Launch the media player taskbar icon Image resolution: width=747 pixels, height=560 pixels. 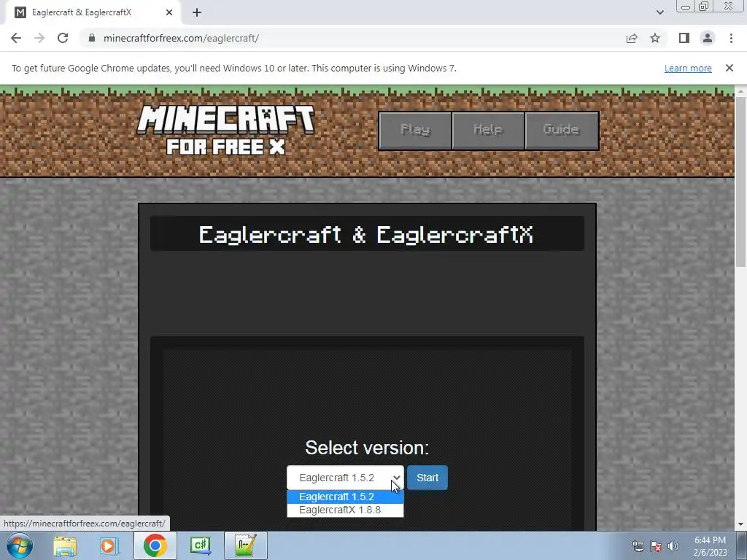[x=108, y=545]
